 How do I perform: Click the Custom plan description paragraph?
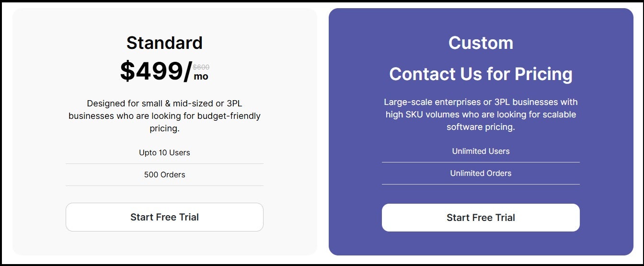tap(481, 115)
